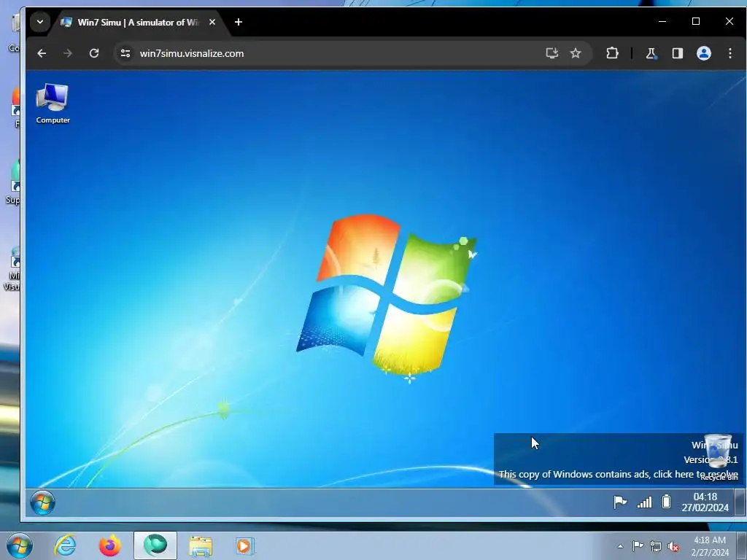The width and height of the screenshot is (747, 560).
Task: Click the simulator clock showing 04:18
Action: 705,502
